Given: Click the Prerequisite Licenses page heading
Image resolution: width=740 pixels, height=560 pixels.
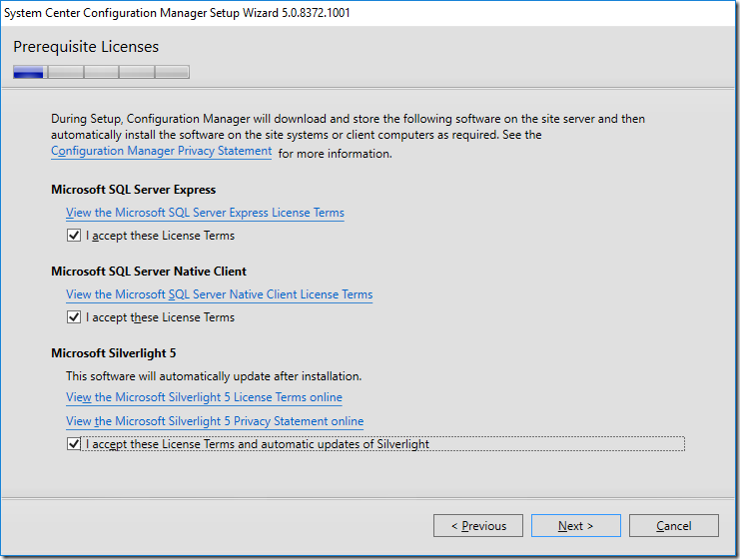Looking at the screenshot, I should tap(86, 47).
